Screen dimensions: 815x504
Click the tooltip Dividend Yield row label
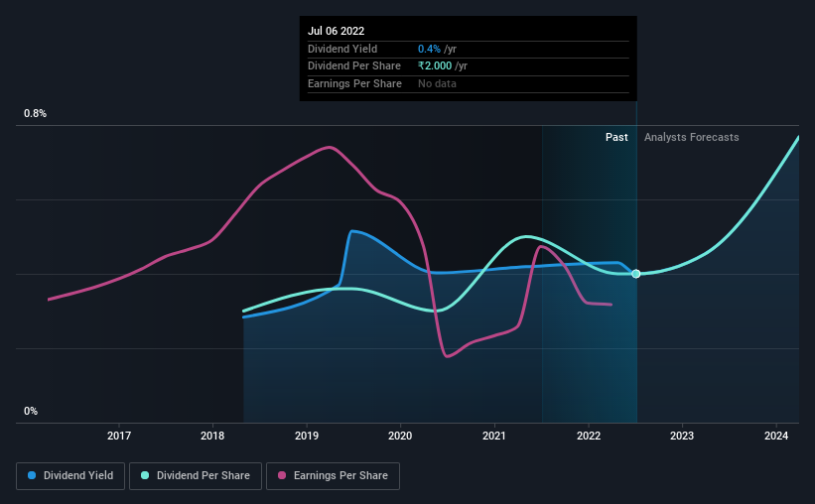coord(342,49)
